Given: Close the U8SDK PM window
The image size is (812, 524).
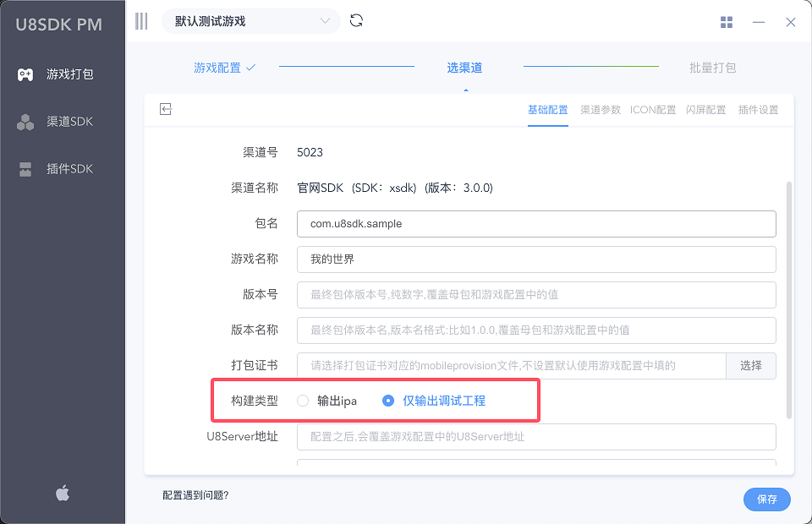Looking at the screenshot, I should [x=790, y=22].
